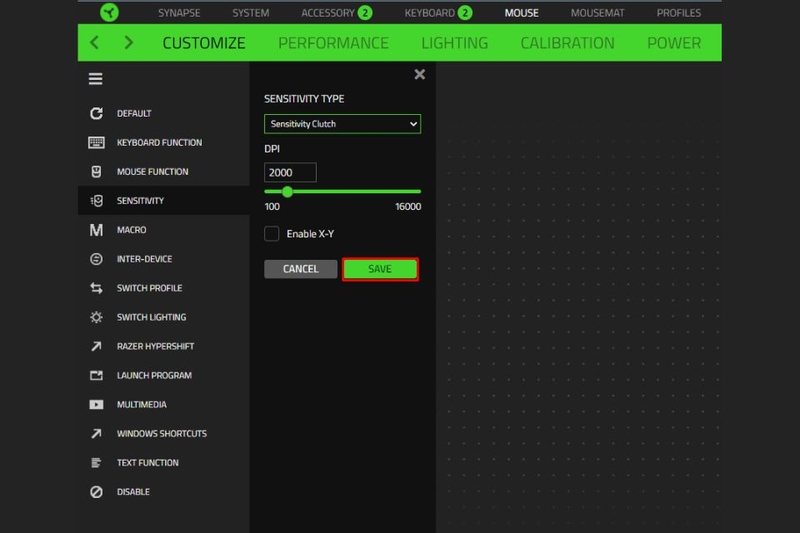The image size is (800, 533).
Task: Switch to the Calibration subtab
Action: click(x=567, y=43)
